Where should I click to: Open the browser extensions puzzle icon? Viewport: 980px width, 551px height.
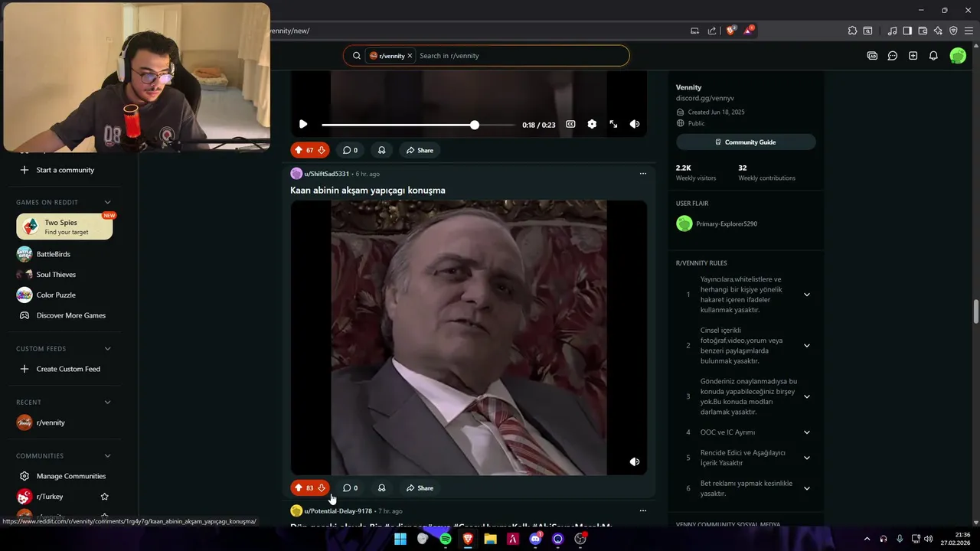852,31
